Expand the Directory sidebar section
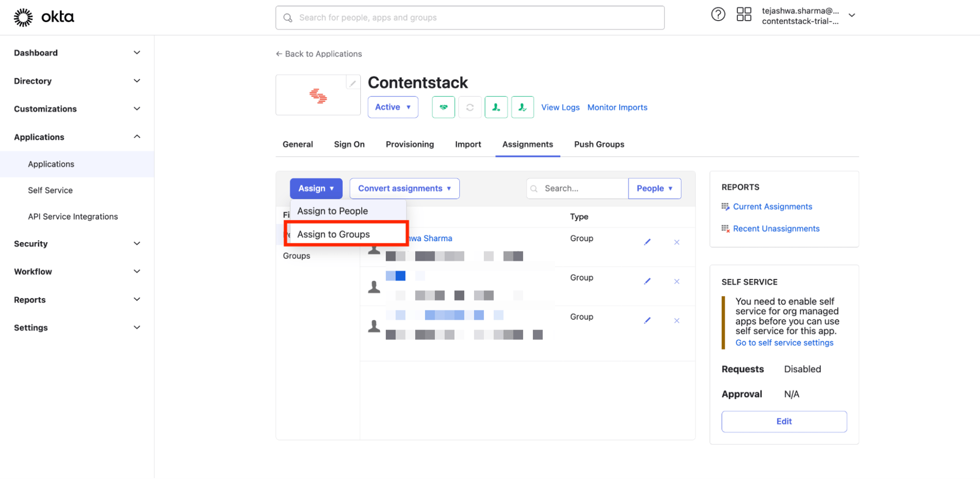Viewport: 980px width, 479px height. (137, 81)
